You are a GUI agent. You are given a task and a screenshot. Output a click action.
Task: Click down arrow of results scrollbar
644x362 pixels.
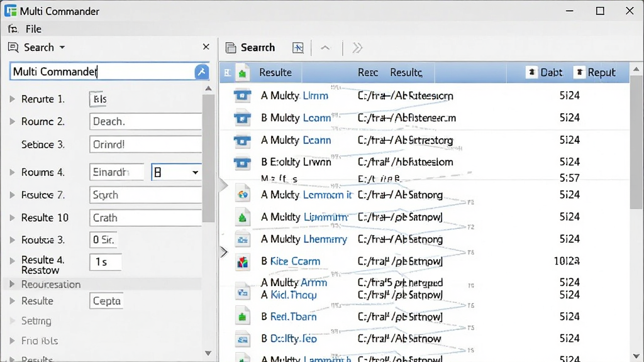click(636, 356)
